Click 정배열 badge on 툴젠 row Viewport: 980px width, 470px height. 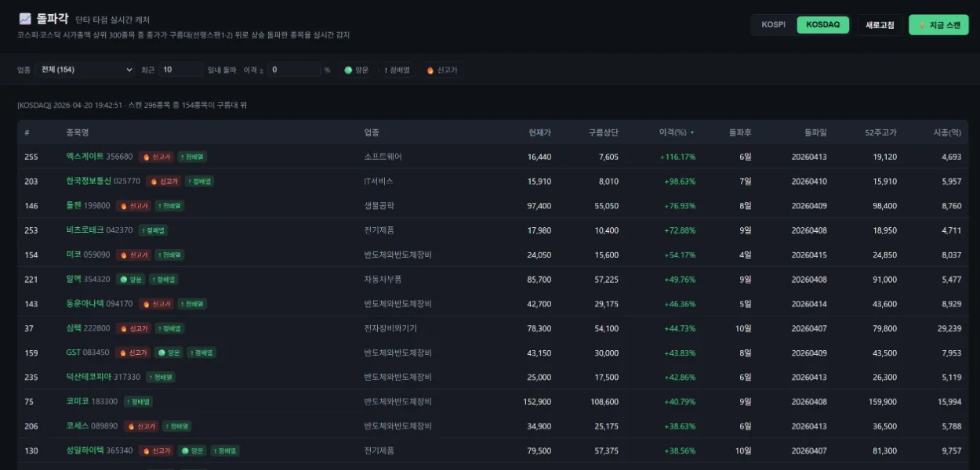click(x=169, y=206)
